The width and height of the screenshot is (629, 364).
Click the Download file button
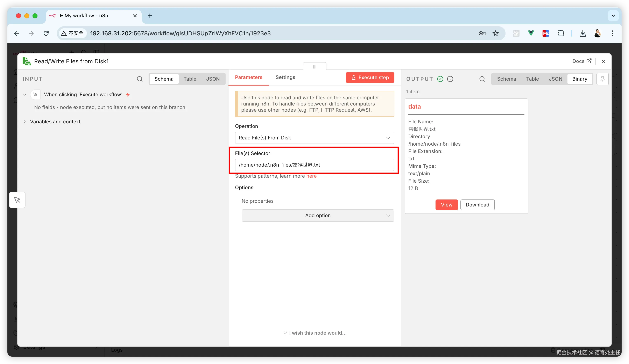477,205
